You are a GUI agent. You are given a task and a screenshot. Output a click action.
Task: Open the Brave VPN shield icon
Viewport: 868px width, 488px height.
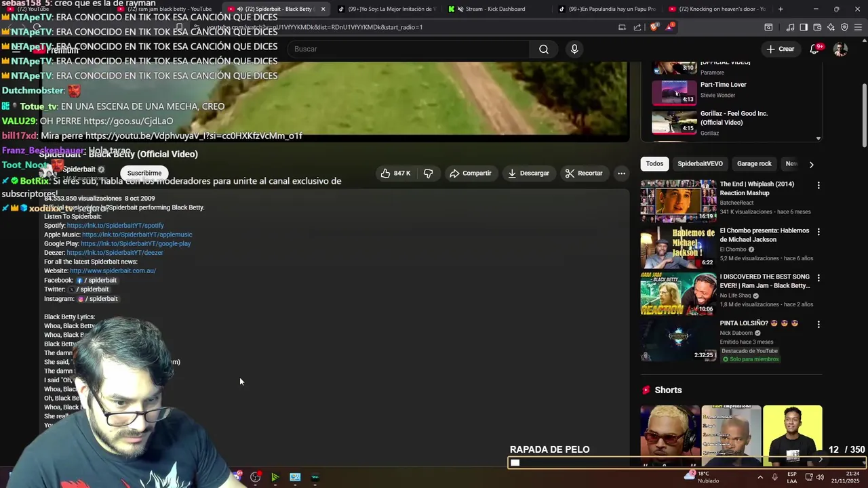(x=844, y=27)
